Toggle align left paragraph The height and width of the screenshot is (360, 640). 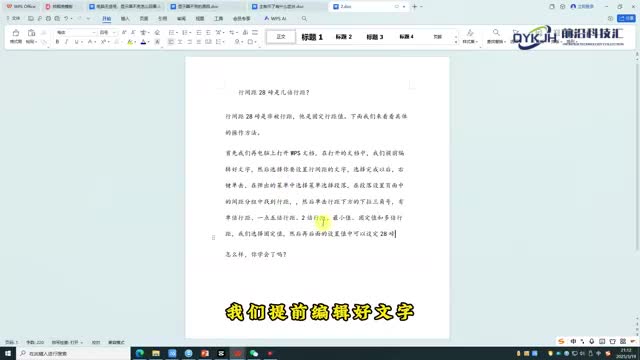pos(171,42)
